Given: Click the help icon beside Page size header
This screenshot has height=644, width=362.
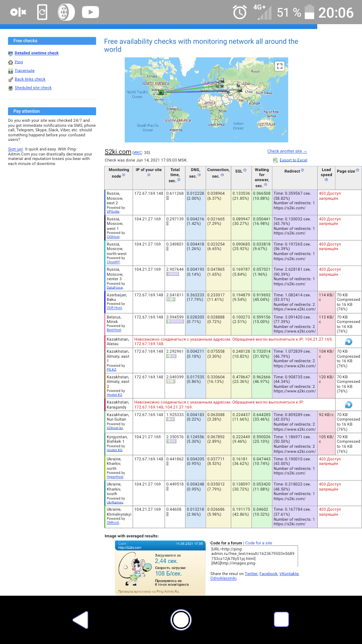Looking at the screenshot, I should [x=357, y=171].
